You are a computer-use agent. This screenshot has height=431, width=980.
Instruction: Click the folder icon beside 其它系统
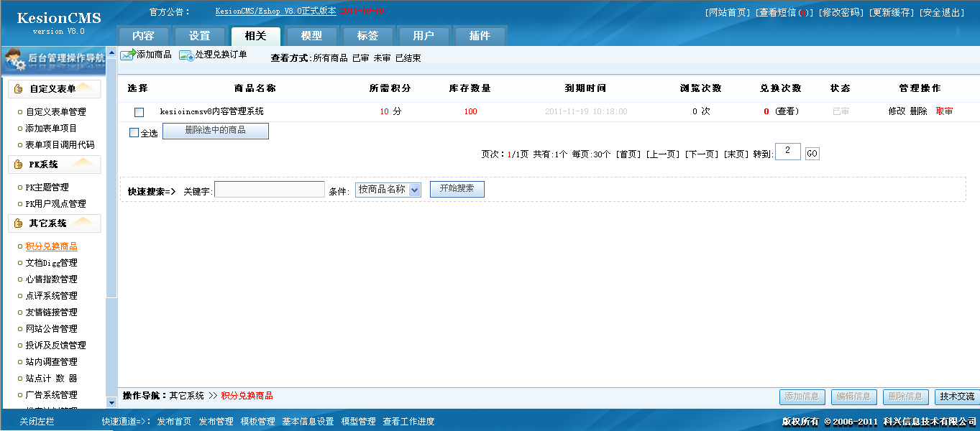[x=17, y=222]
